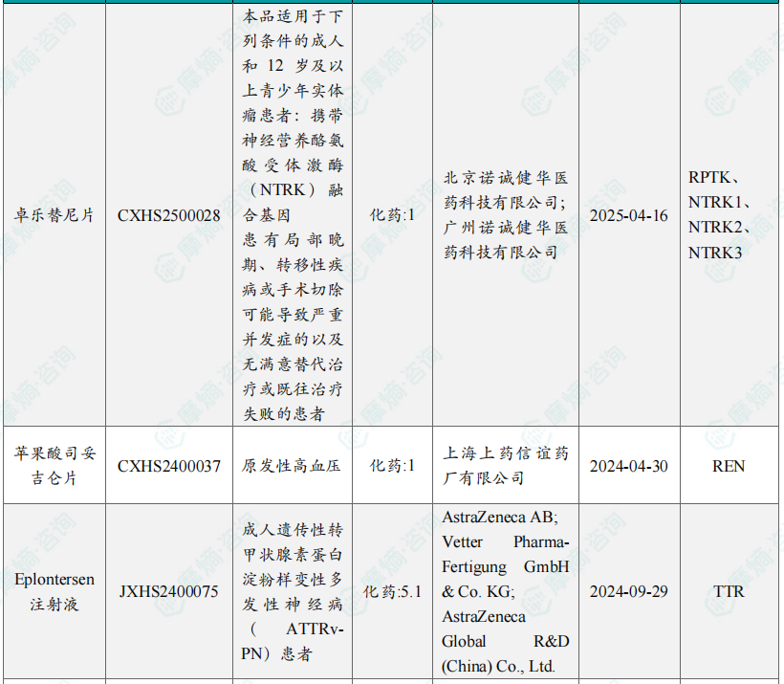Click the drug name 苹果酸司妥吉仑片

(54, 466)
